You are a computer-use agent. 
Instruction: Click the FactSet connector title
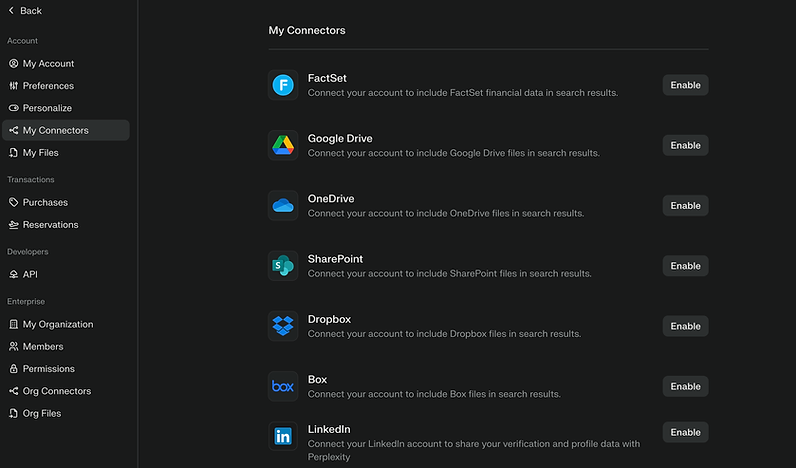click(327, 78)
